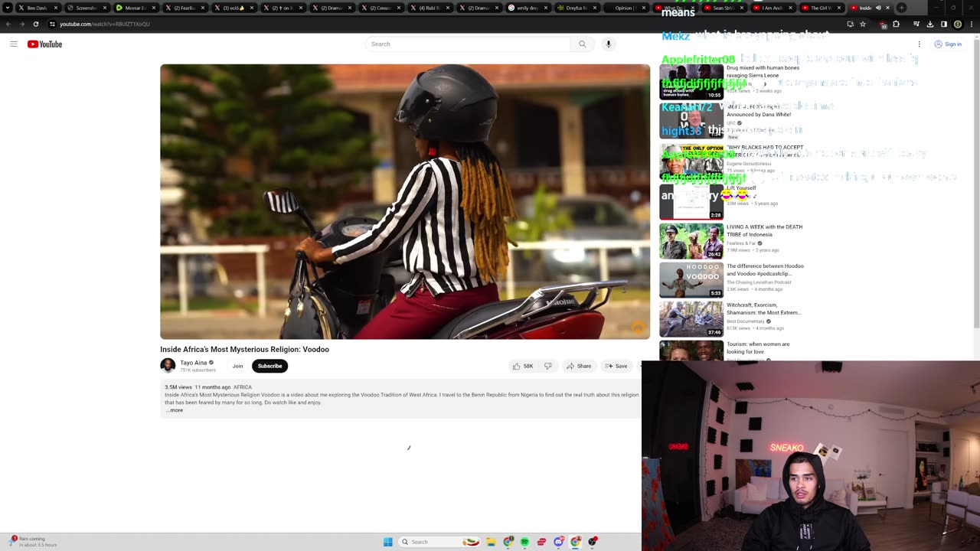Screen dimensions: 980x551
Task: Open the browser extensions puzzle icon
Action: [x=896, y=24]
